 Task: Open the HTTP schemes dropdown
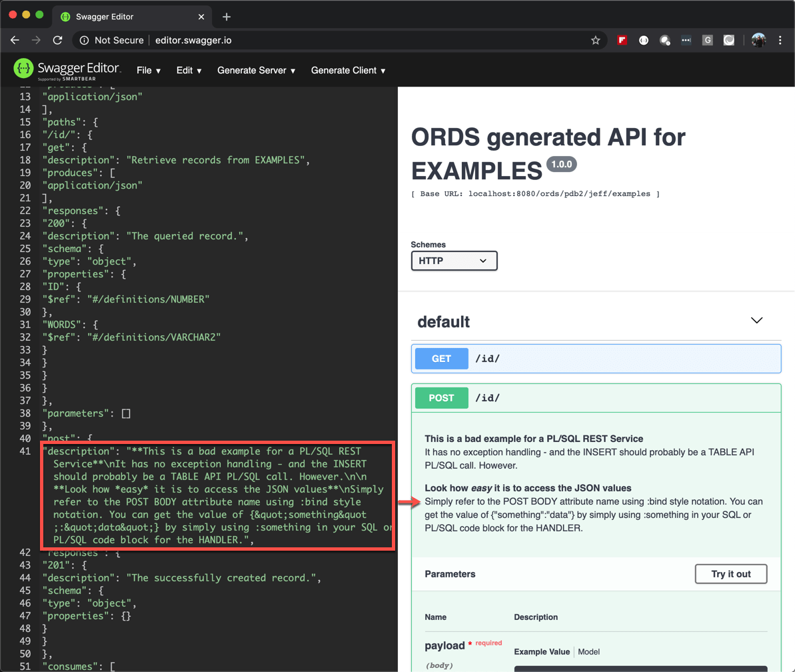click(454, 261)
